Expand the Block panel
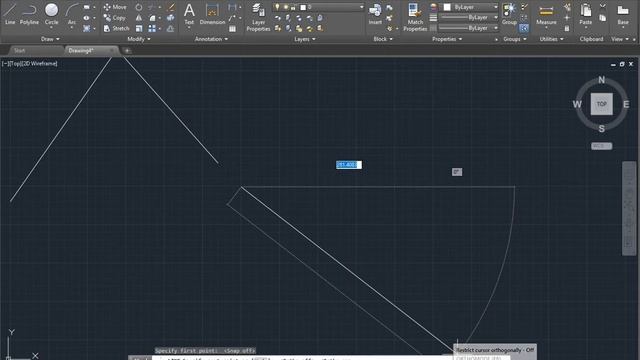 click(x=383, y=39)
